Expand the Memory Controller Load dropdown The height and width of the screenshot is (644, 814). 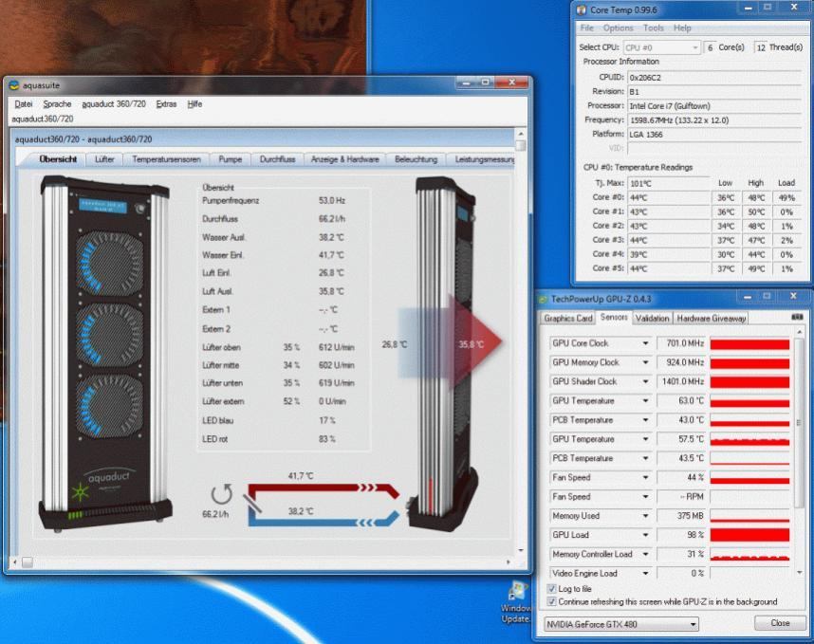[x=645, y=554]
